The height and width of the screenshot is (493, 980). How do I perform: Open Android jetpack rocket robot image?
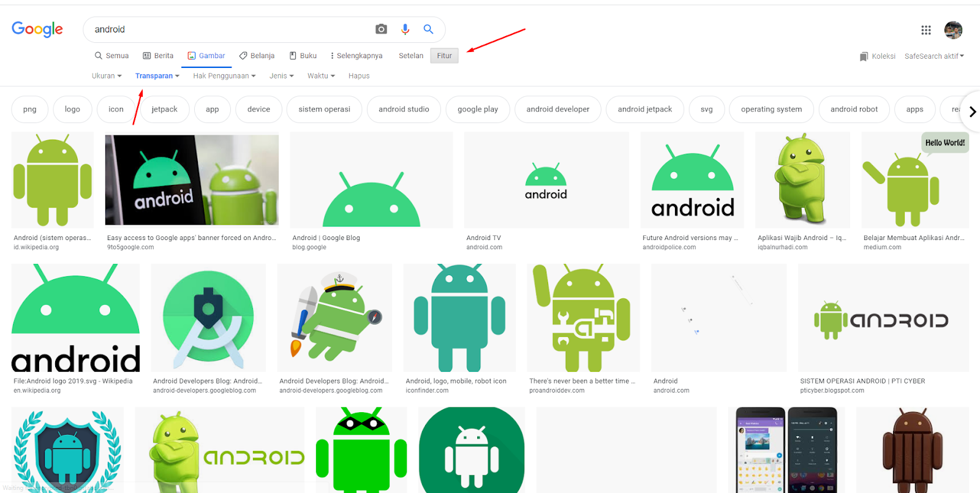[x=334, y=318]
